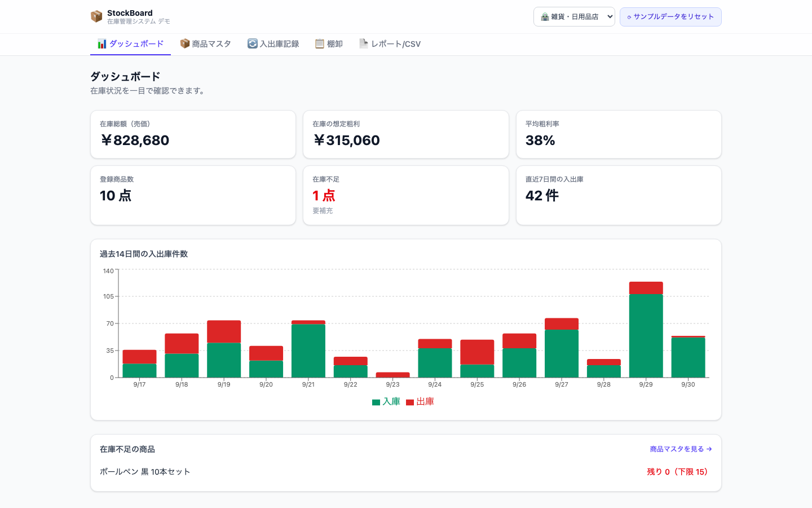812x508 pixels.
Task: Open the レポート/CSV tab
Action: tap(390, 44)
